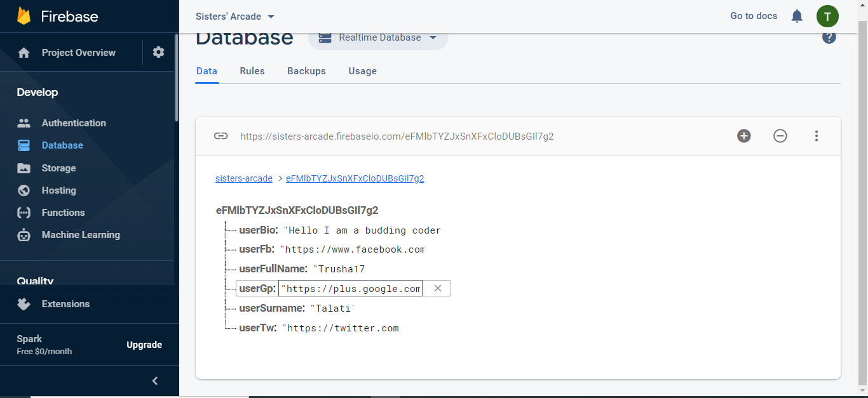The width and height of the screenshot is (868, 398).
Task: Click the page vertical scrollbar
Action: coord(863,203)
